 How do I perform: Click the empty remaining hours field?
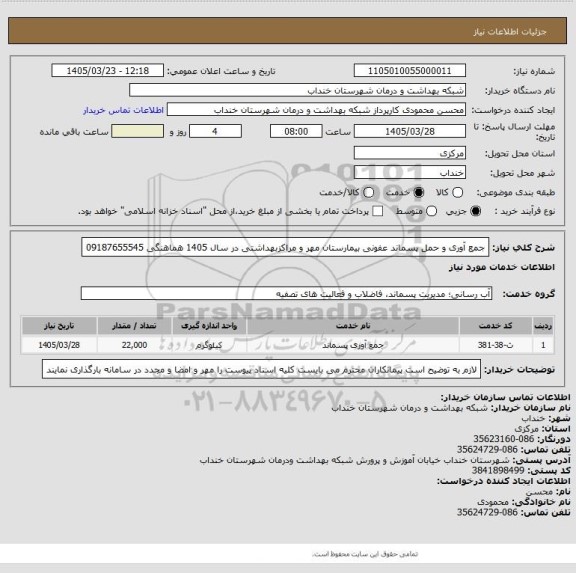pyautogui.click(x=137, y=131)
